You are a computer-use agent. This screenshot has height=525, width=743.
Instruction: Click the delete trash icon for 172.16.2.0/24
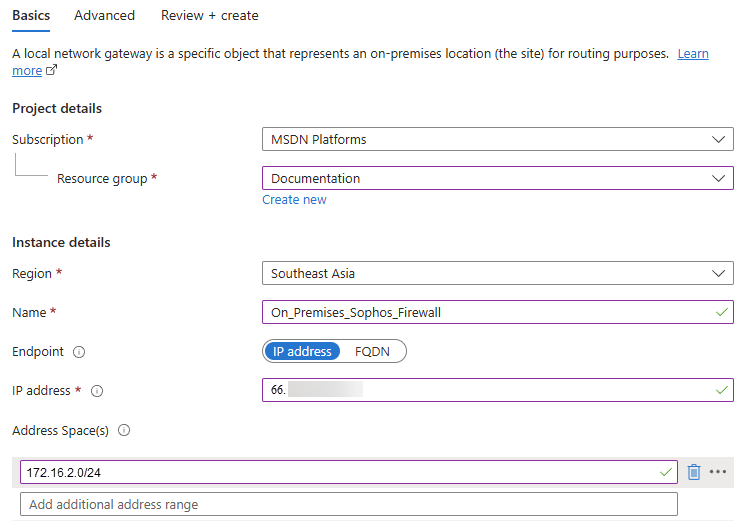(x=694, y=472)
